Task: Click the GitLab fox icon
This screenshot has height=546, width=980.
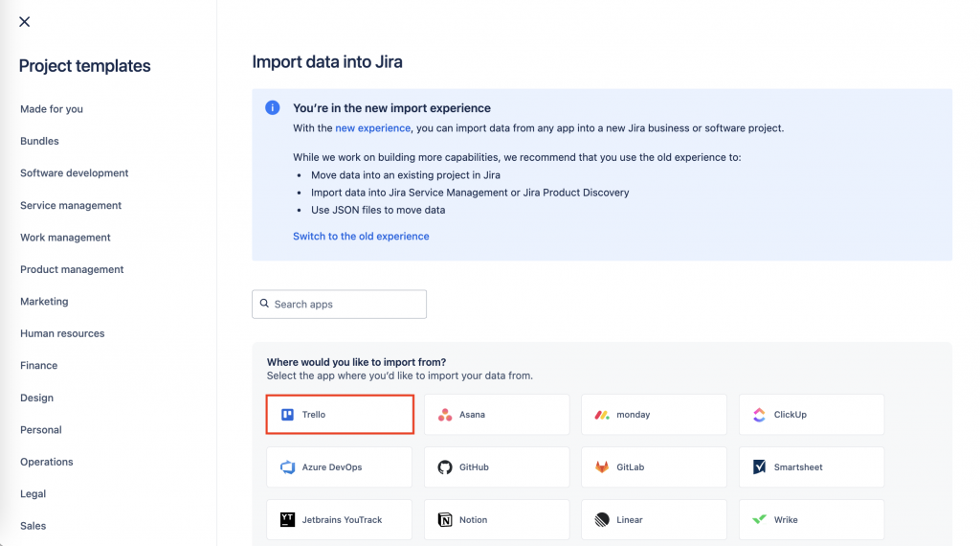Action: coord(602,467)
